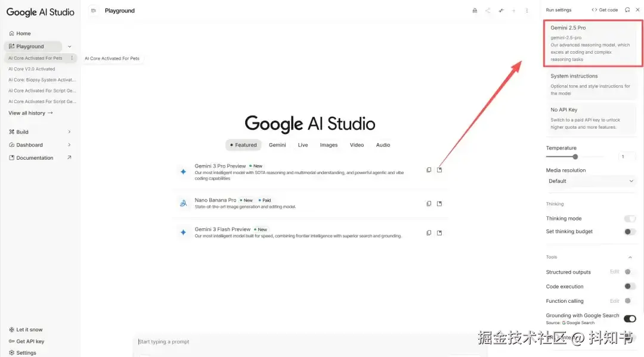Click the compare mode arrows icon
Viewport: 644px width, 357px height.
tap(501, 11)
